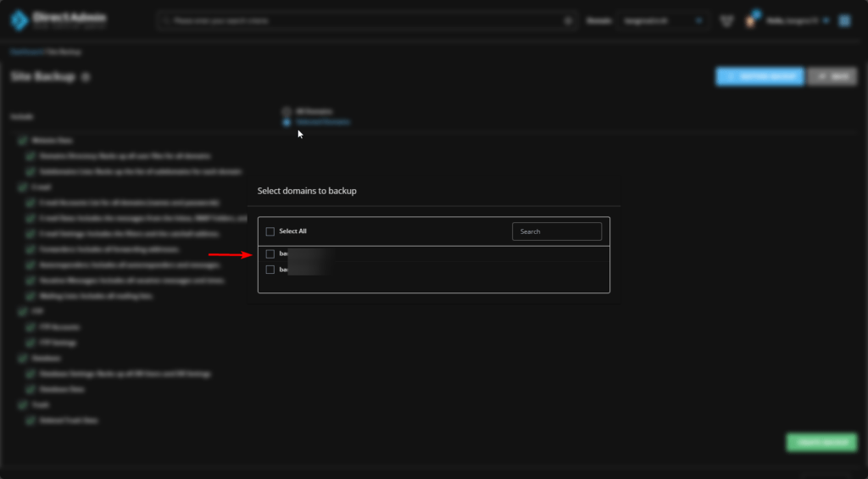
Task: Open the layout grid icon at top right
Action: point(844,20)
